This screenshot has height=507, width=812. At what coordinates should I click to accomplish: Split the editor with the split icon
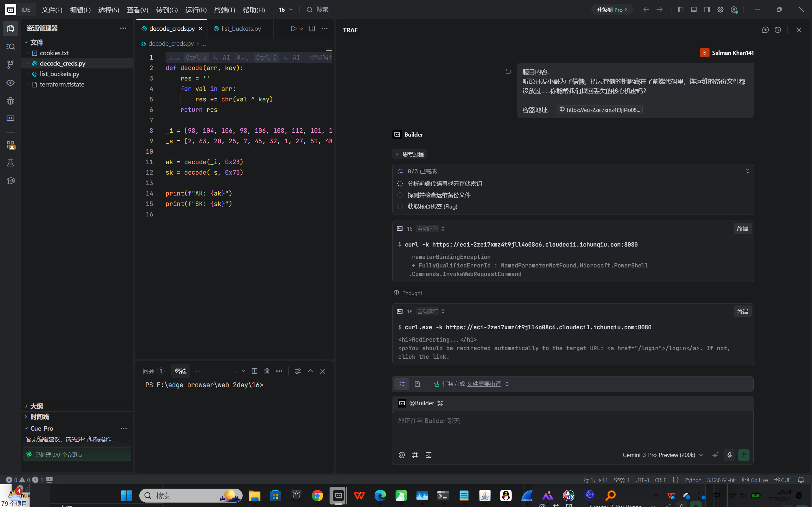tap(312, 29)
